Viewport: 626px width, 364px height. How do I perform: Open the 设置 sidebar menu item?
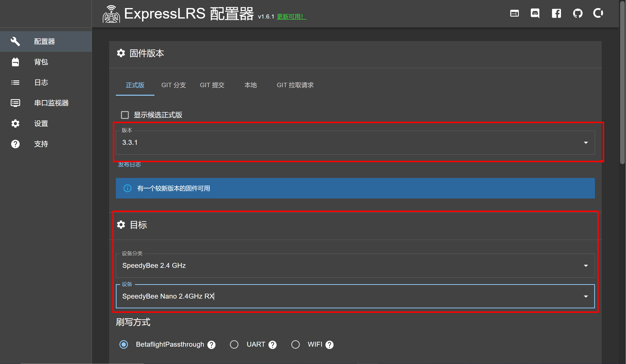click(46, 124)
